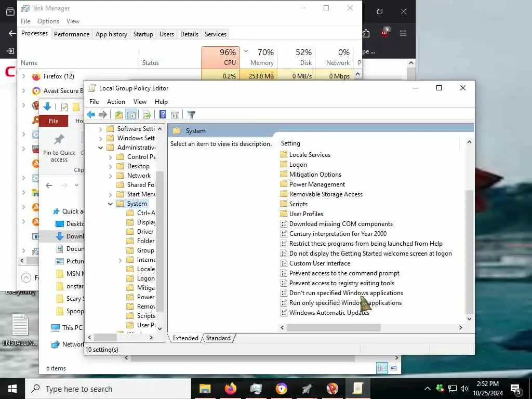The width and height of the screenshot is (532, 399).
Task: Click the Avast Secure Browser process icon
Action: 36,90
